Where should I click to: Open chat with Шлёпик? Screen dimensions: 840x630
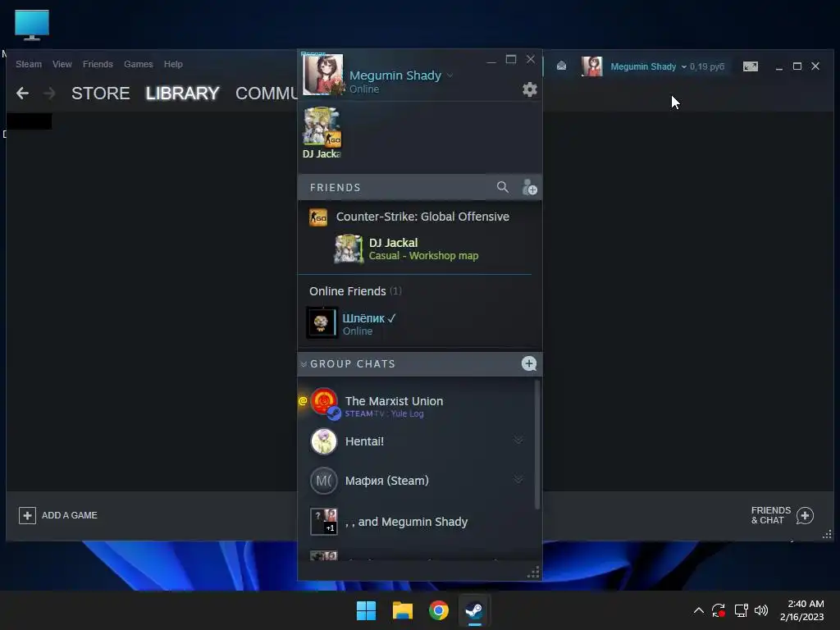click(419, 323)
